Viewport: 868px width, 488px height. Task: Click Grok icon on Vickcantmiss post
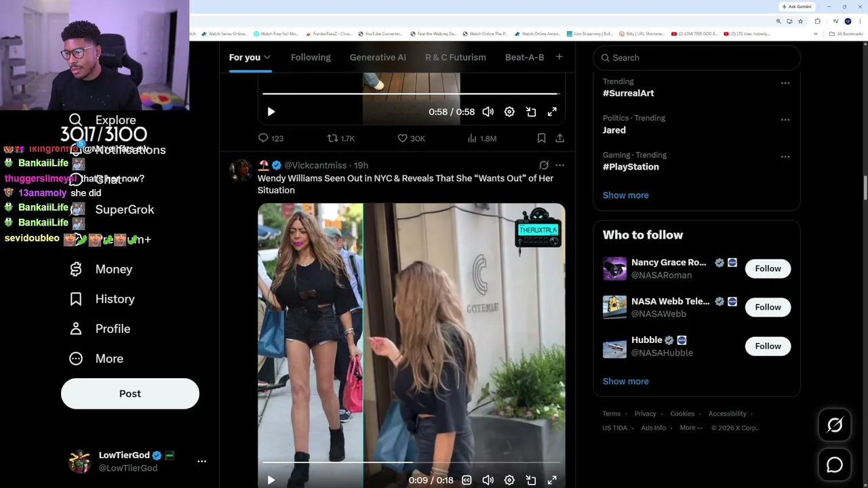pyautogui.click(x=544, y=165)
